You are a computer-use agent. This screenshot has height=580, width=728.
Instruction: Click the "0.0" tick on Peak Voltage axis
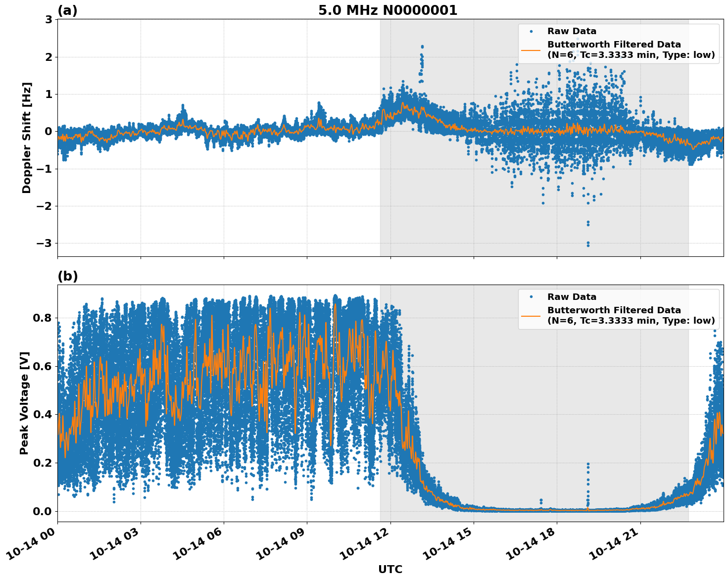pos(43,511)
